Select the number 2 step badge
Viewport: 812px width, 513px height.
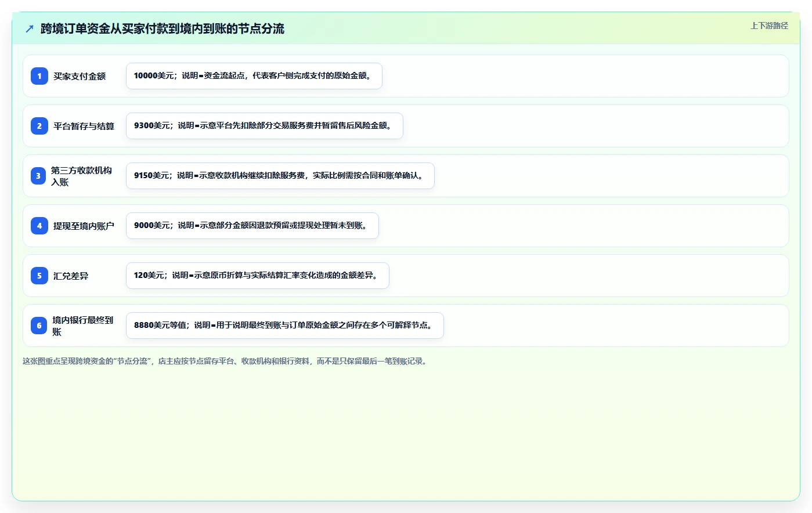(x=39, y=126)
